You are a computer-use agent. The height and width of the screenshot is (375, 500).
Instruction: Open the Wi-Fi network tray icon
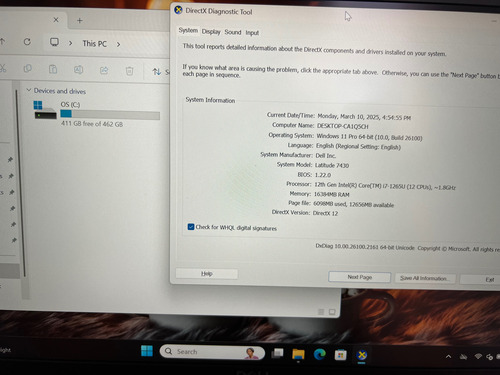(478, 357)
